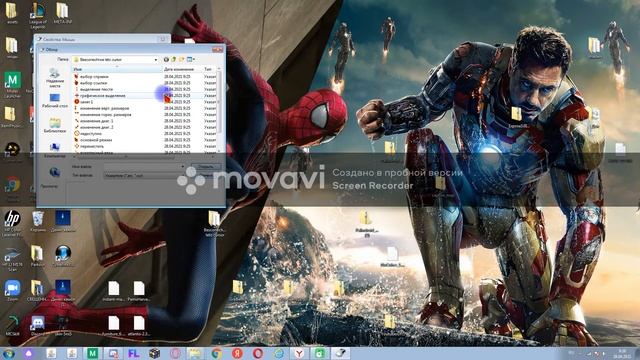Open the mouse properties taskbar item

click(x=340, y=353)
